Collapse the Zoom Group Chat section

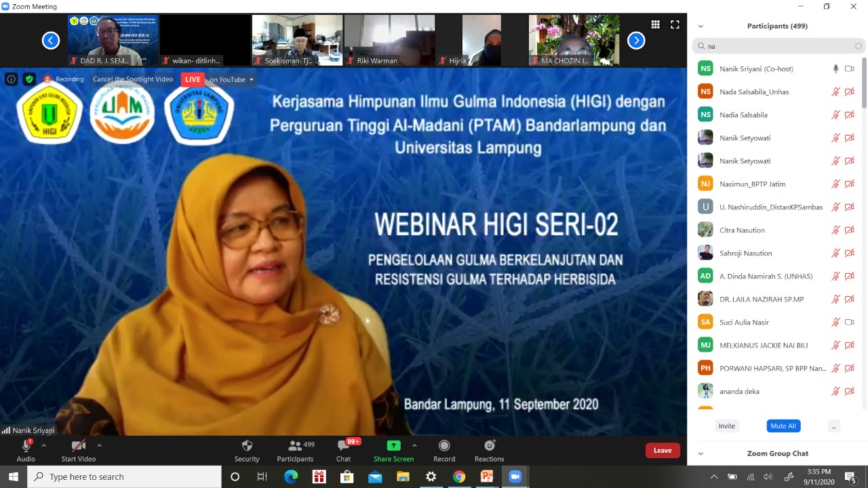(x=701, y=453)
